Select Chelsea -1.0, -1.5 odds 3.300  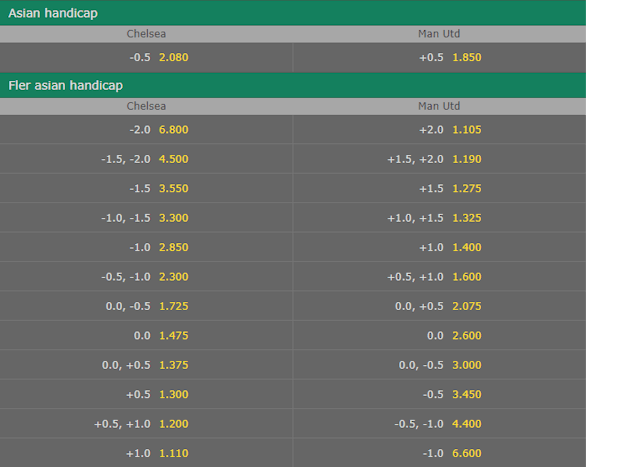pos(146,218)
